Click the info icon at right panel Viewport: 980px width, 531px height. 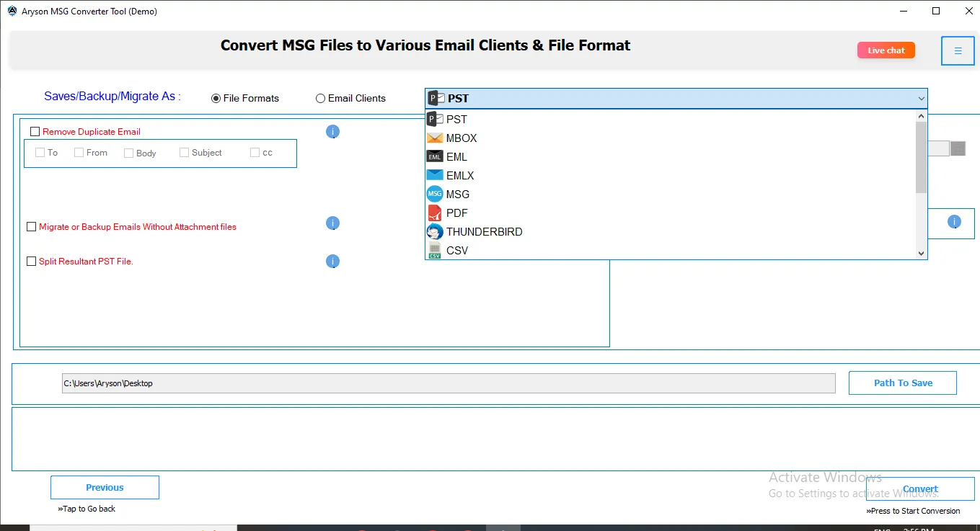click(x=954, y=222)
